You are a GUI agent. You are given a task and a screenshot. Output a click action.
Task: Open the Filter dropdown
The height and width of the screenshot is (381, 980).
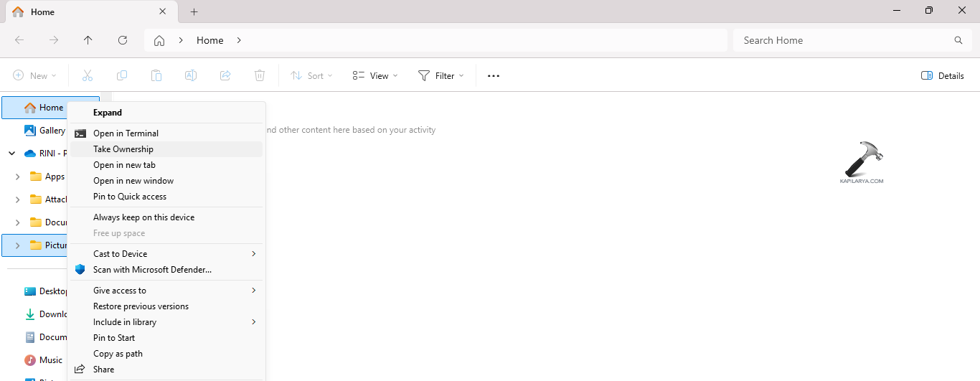tap(441, 75)
